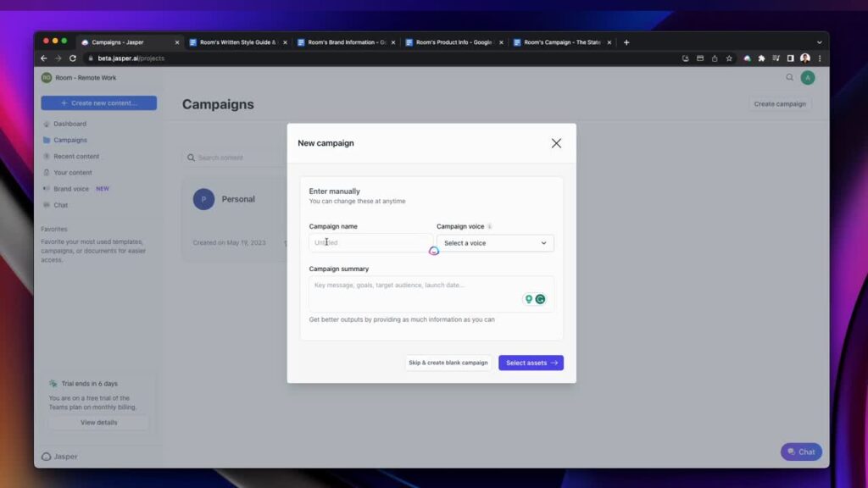
Task: Click the Campaign name input field
Action: [x=370, y=242]
